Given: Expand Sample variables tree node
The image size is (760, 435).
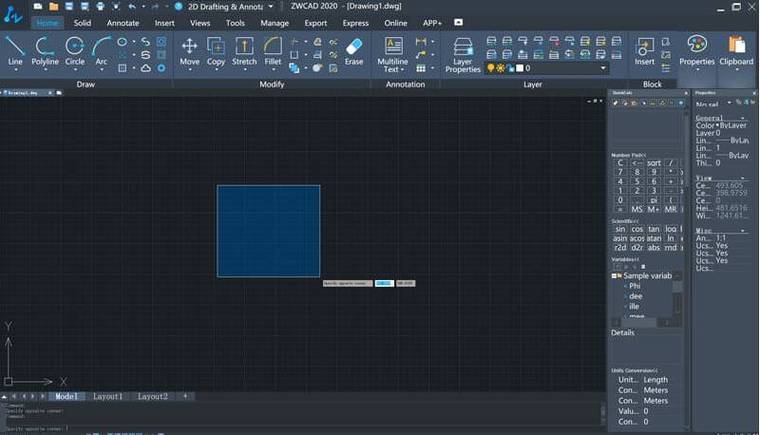Looking at the screenshot, I should [x=614, y=276].
